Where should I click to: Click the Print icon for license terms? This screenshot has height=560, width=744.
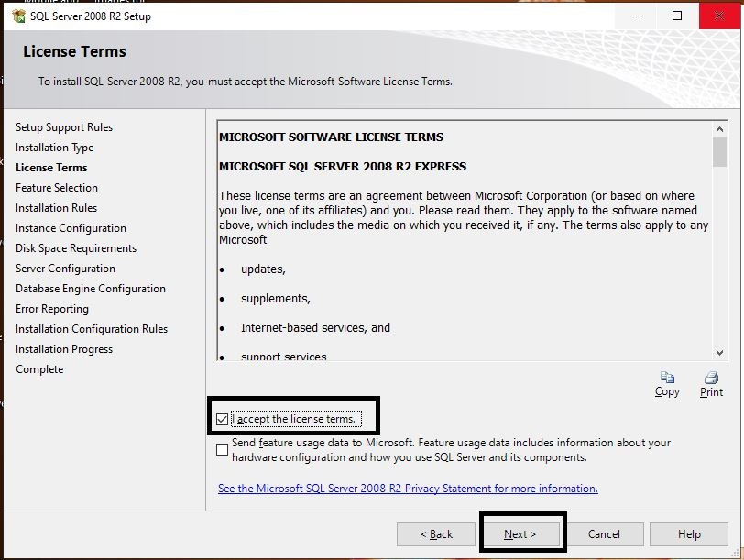point(711,378)
